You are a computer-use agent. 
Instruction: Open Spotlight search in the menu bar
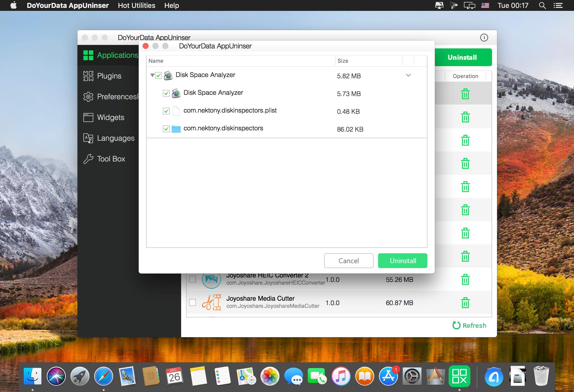(542, 5)
